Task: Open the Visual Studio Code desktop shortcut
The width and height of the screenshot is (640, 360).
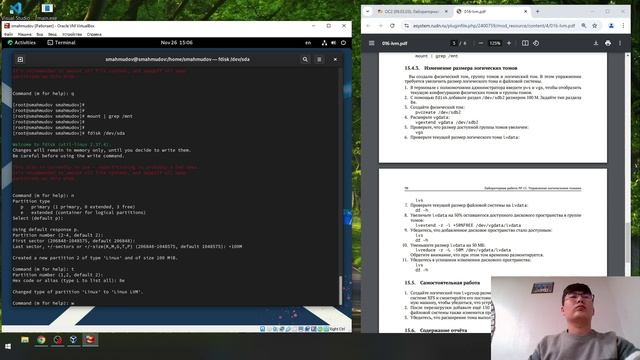Action: [16, 10]
